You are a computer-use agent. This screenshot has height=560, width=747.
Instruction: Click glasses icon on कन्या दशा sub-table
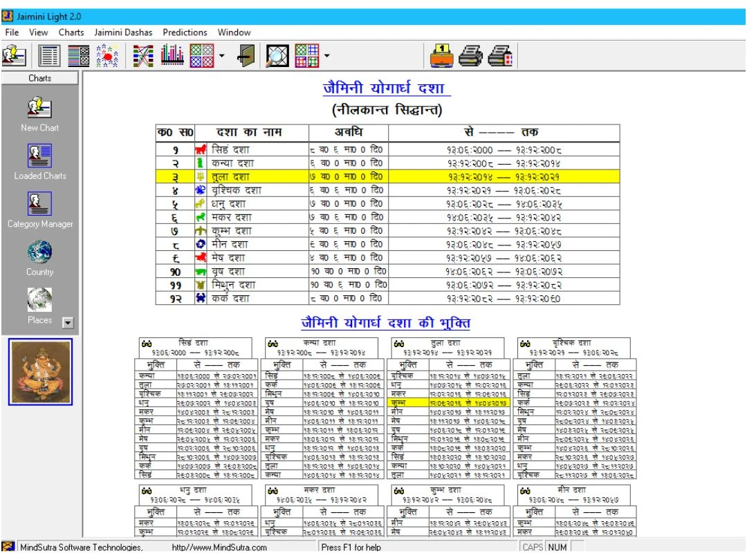pos(273,344)
